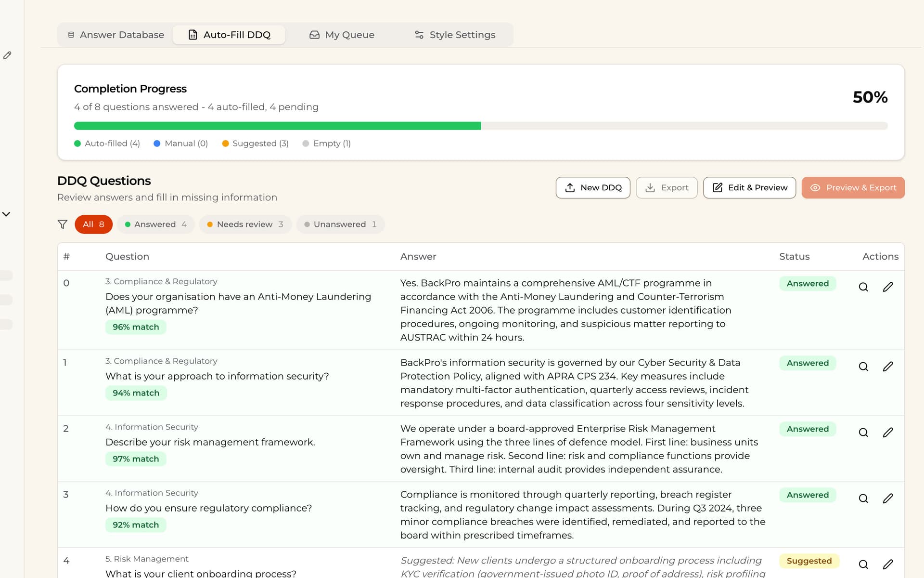The width and height of the screenshot is (924, 578).
Task: Search sources for information security question
Action: [x=863, y=367]
